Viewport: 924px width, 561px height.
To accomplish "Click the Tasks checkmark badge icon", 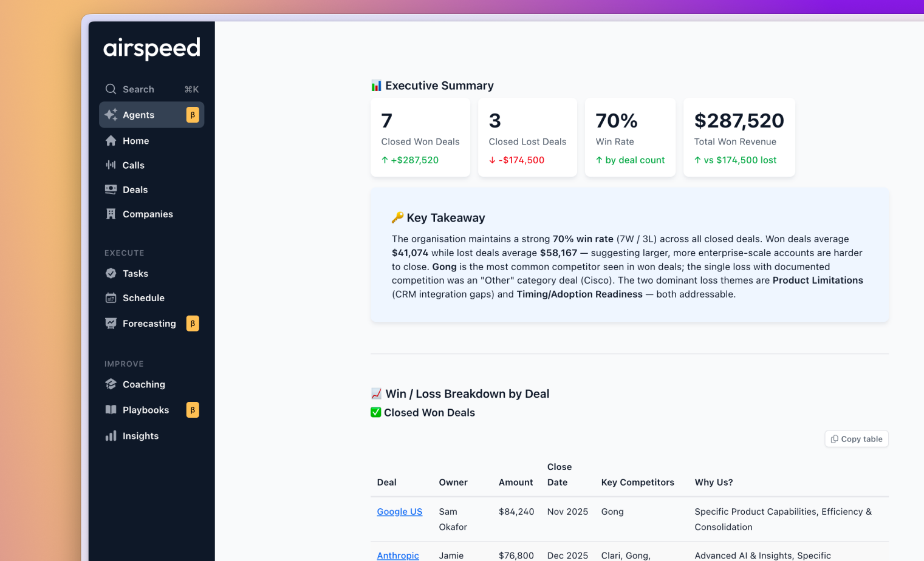I will click(111, 273).
